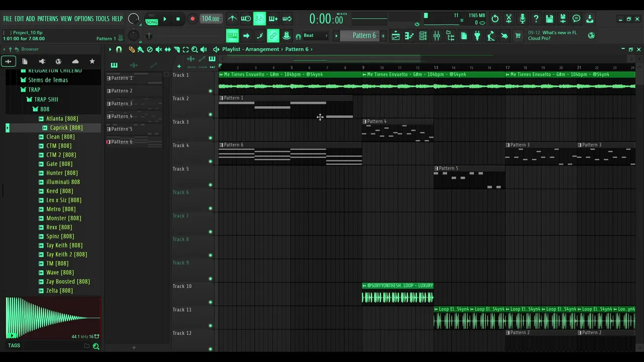Image resolution: width=644 pixels, height=362 pixels.
Task: Open the TOOLS menu
Action: click(x=102, y=19)
